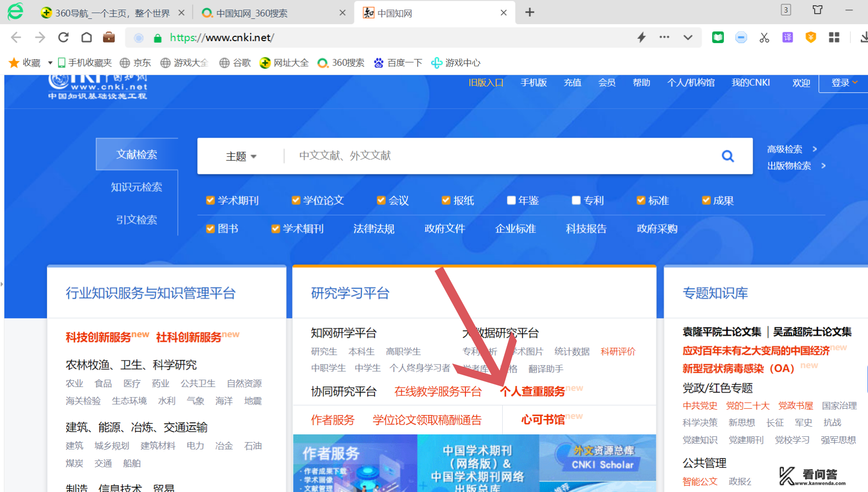868x492 pixels.
Task: Open 手机收藏夹 bookmark
Action: point(85,62)
